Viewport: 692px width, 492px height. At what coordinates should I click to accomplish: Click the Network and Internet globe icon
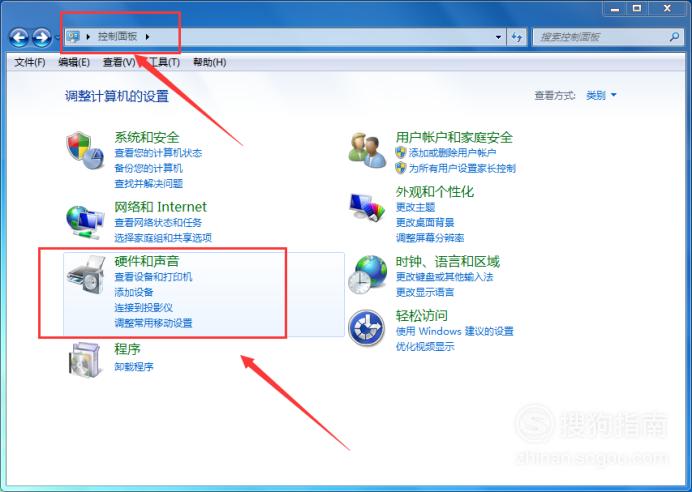point(85,223)
